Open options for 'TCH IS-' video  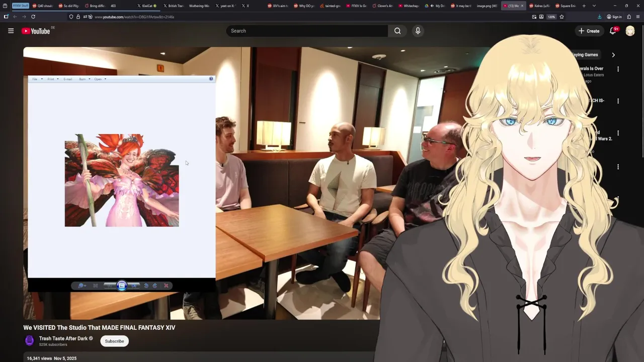pos(618,101)
